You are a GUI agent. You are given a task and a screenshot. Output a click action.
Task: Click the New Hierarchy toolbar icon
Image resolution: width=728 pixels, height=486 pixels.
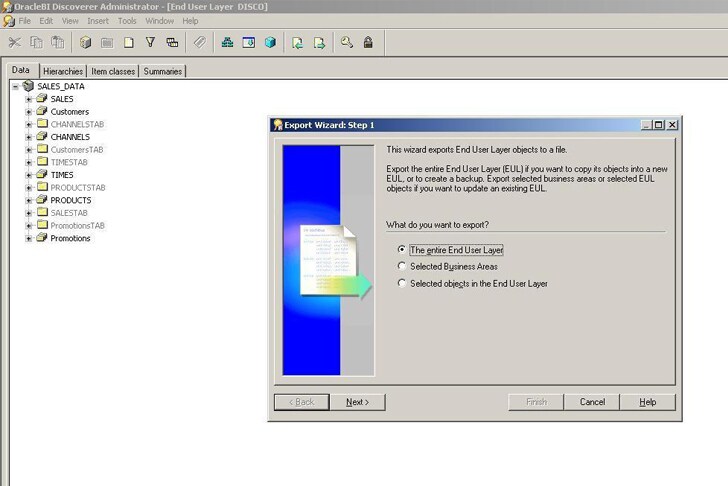click(228, 43)
